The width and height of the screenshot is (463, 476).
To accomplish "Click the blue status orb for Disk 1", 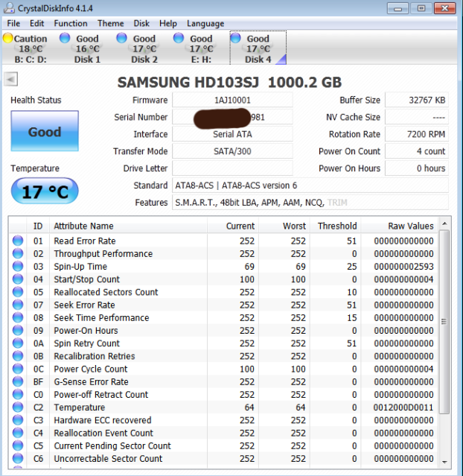I will (x=65, y=38).
